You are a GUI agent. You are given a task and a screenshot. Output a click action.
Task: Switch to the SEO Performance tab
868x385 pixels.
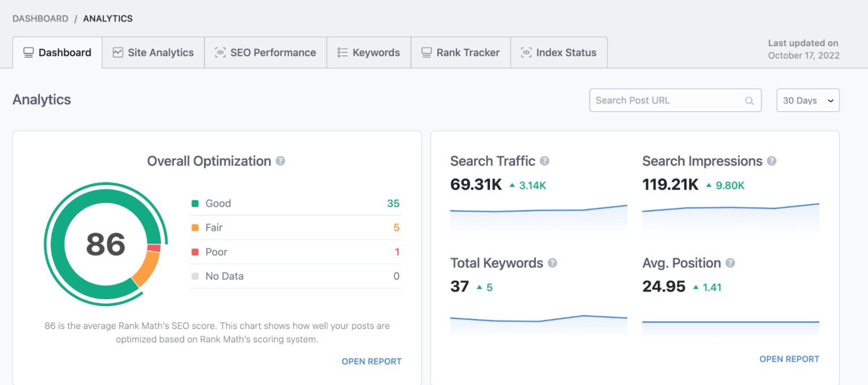click(x=266, y=53)
